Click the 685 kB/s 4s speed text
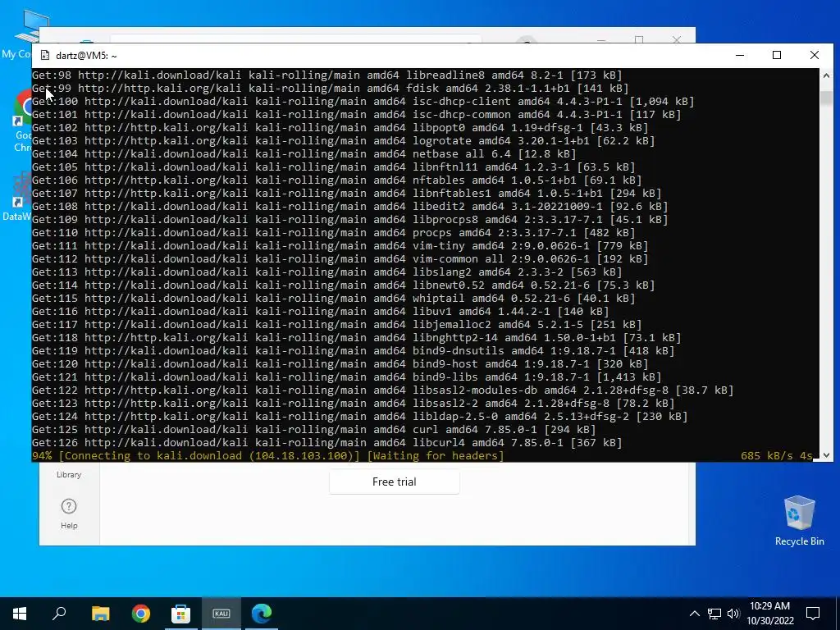840x630 pixels. coord(777,456)
